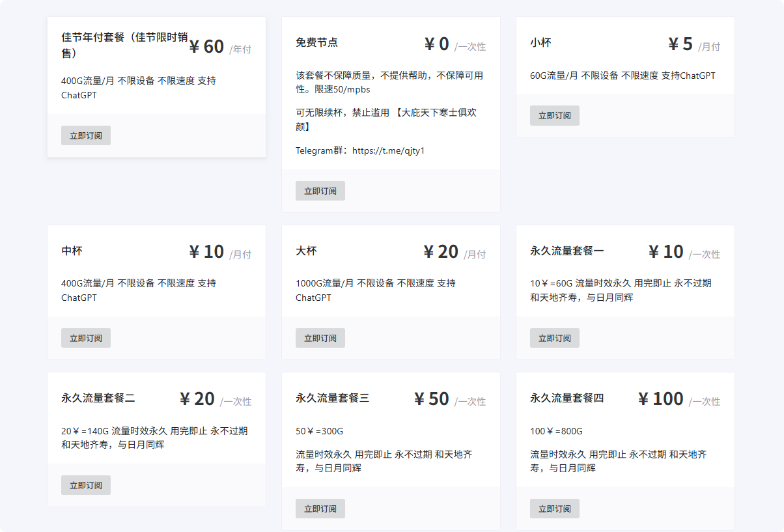The image size is (784, 532).
Task: Click the ¥ 100 one-time price
Action: tap(660, 399)
